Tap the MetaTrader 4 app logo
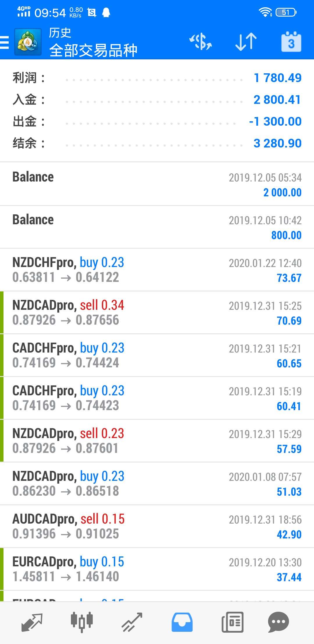314x644 pixels. coord(28,42)
